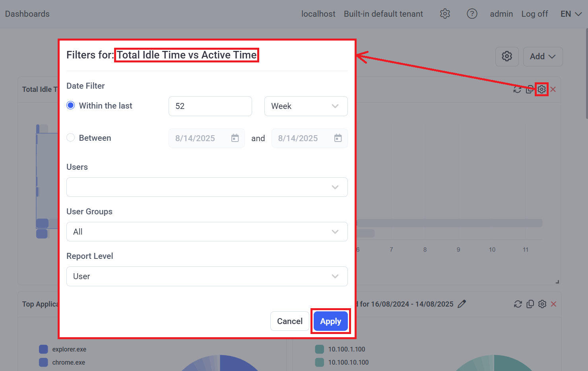Screen dimensions: 588x371
Task: Open calendar picker for Between end date
Action: [338, 138]
